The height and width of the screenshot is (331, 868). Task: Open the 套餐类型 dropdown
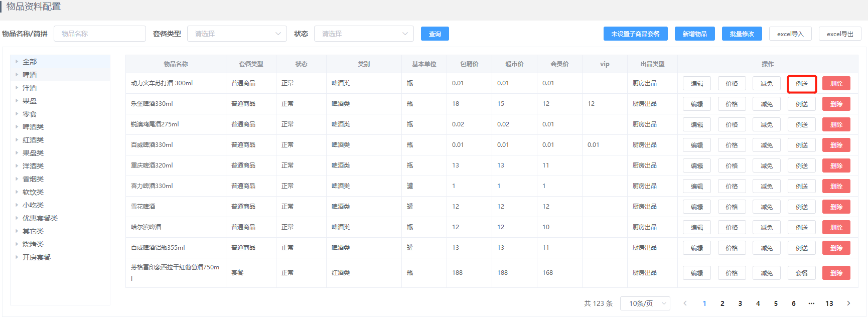point(237,34)
